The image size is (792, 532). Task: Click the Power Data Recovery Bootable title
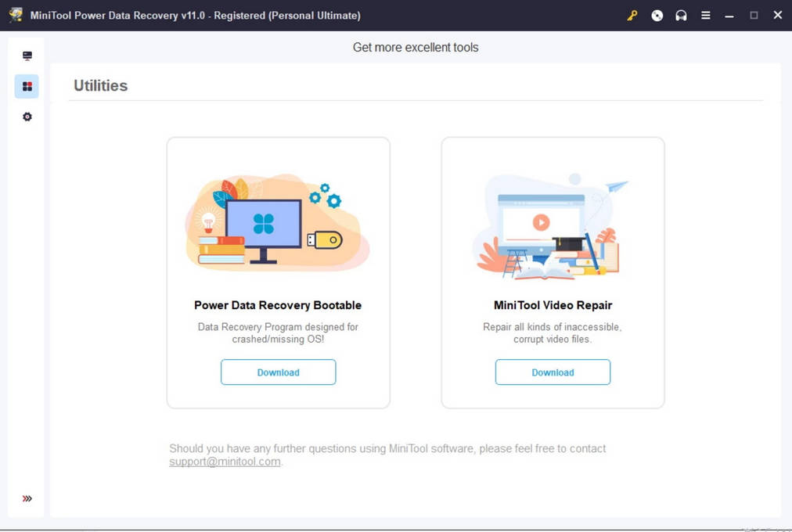click(x=278, y=305)
